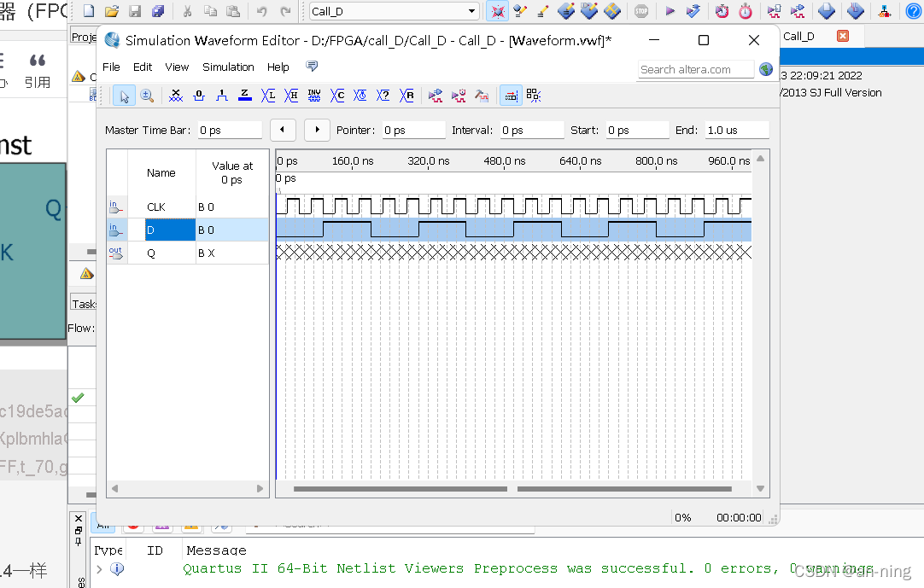Viewport: 924px width, 588px height.
Task: Open the File menu in Waveform Editor
Action: click(x=111, y=67)
